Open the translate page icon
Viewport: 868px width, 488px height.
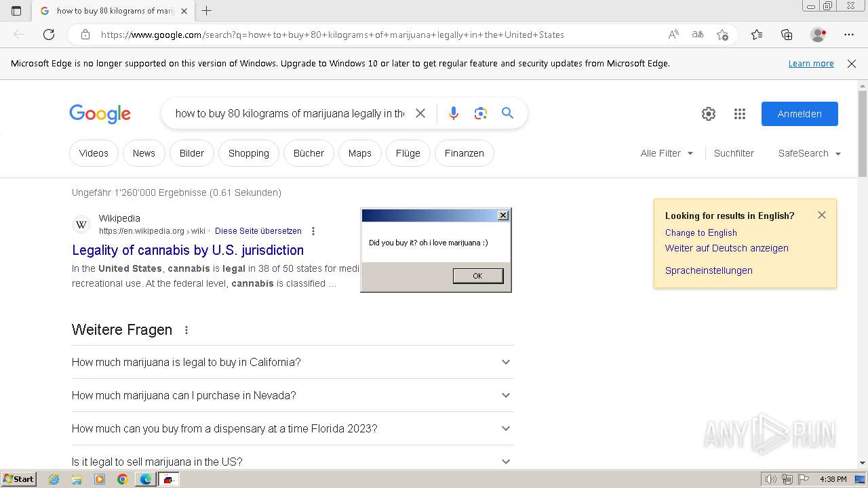click(x=698, y=35)
